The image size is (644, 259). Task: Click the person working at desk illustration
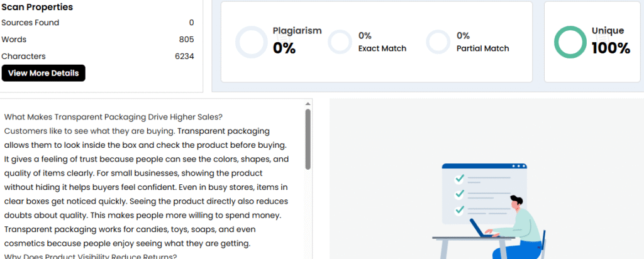pos(519,223)
